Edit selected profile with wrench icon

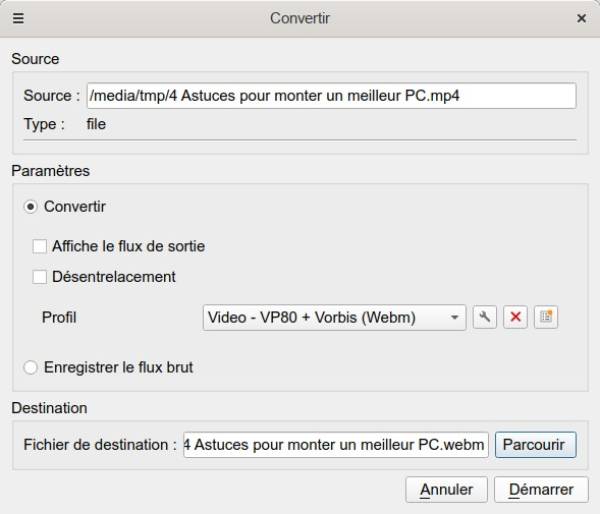coord(484,317)
